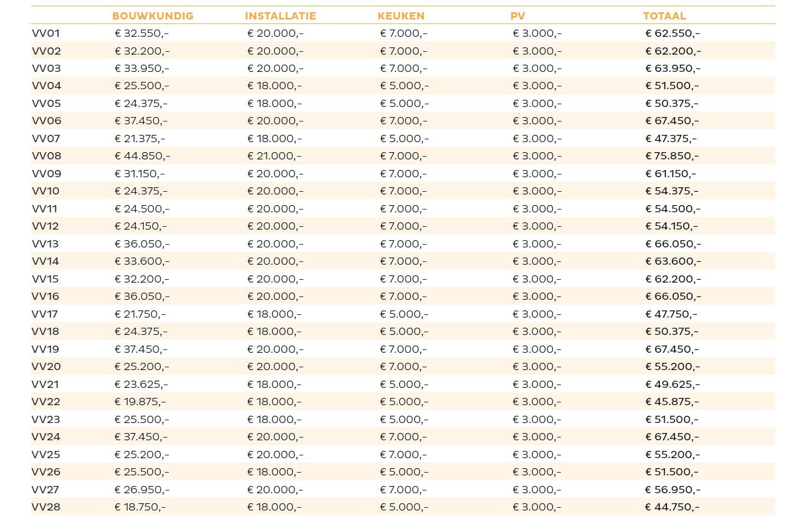The height and width of the screenshot is (525, 812).
Task: Select the KEUKEN column header
Action: click(401, 16)
